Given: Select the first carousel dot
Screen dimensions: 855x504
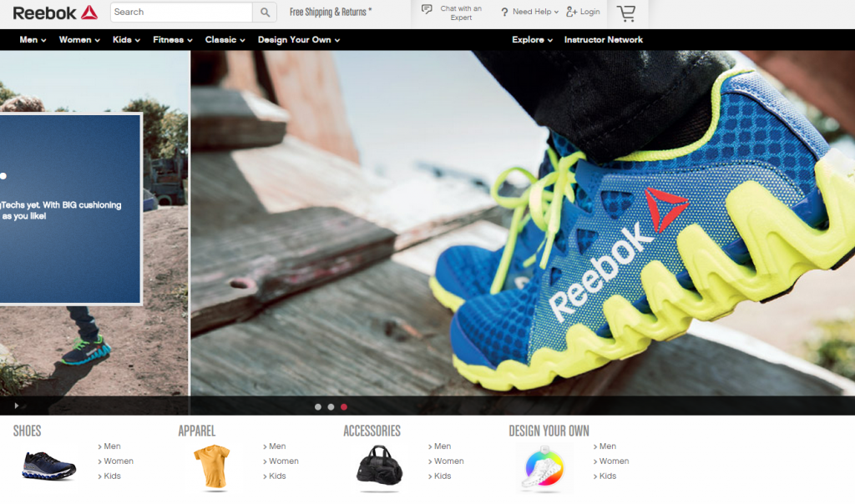Looking at the screenshot, I should 318,407.
